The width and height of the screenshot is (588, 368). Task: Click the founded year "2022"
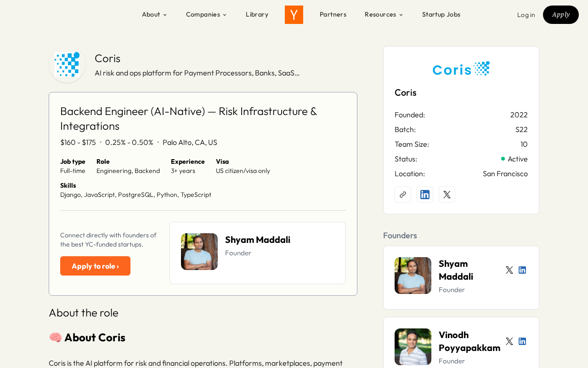(x=519, y=115)
